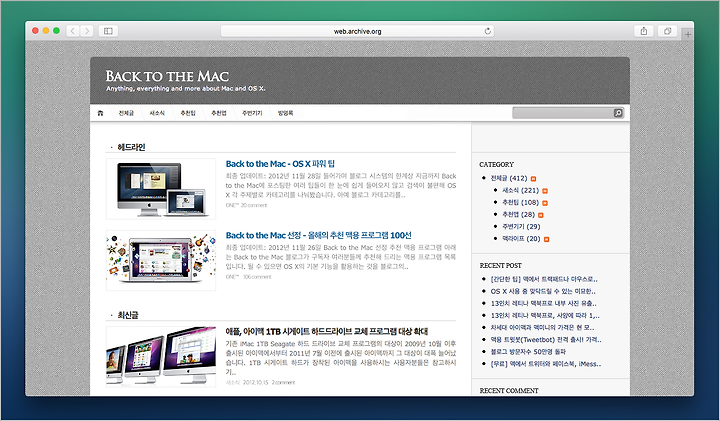The height and width of the screenshot is (421, 720).
Task: Open 추천앱 (28) category
Action: click(x=518, y=214)
